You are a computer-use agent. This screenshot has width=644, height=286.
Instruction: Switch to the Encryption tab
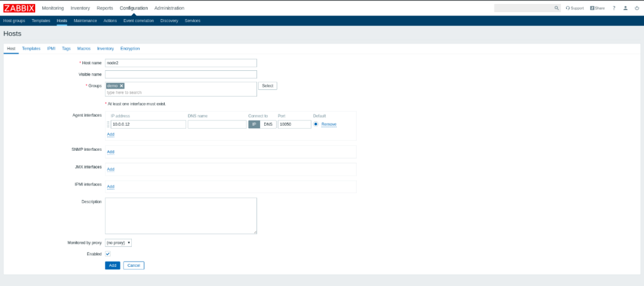(x=130, y=48)
